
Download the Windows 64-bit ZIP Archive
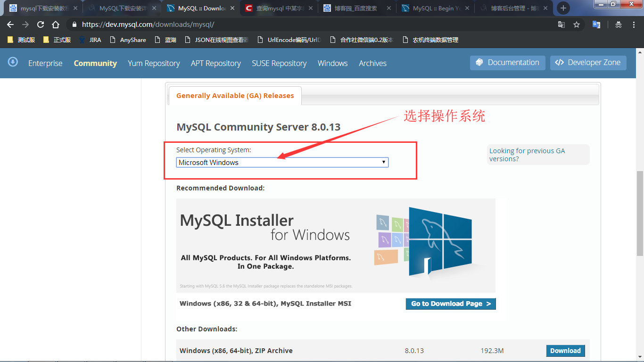click(565, 351)
